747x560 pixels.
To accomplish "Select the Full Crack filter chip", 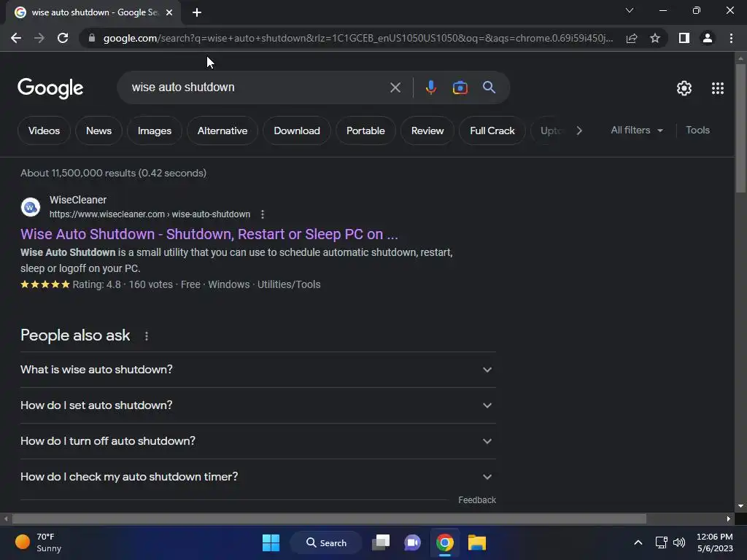I will (x=492, y=131).
